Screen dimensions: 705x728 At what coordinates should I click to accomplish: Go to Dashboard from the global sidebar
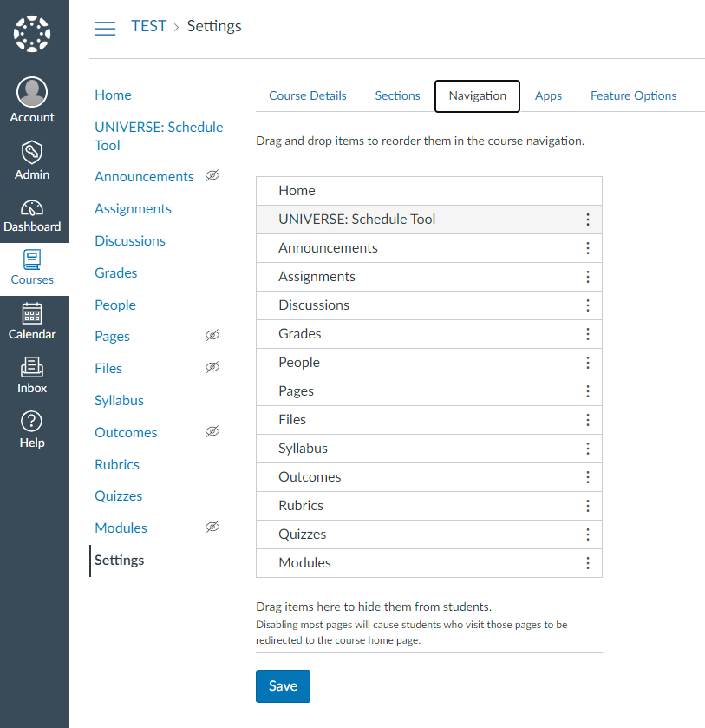coord(32,216)
